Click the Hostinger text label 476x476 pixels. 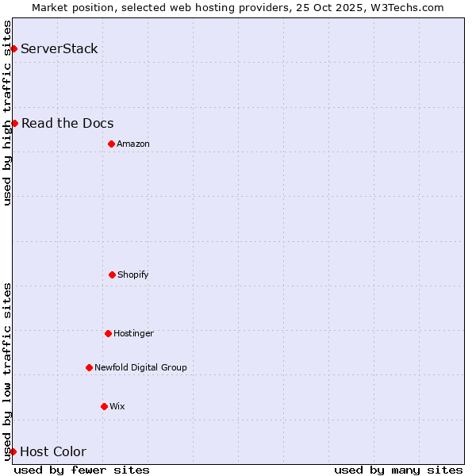(133, 333)
